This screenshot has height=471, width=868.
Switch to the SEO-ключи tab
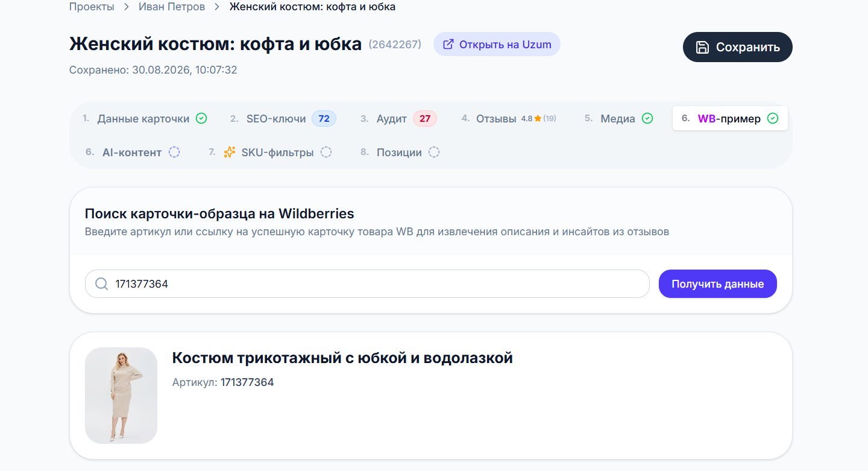283,119
